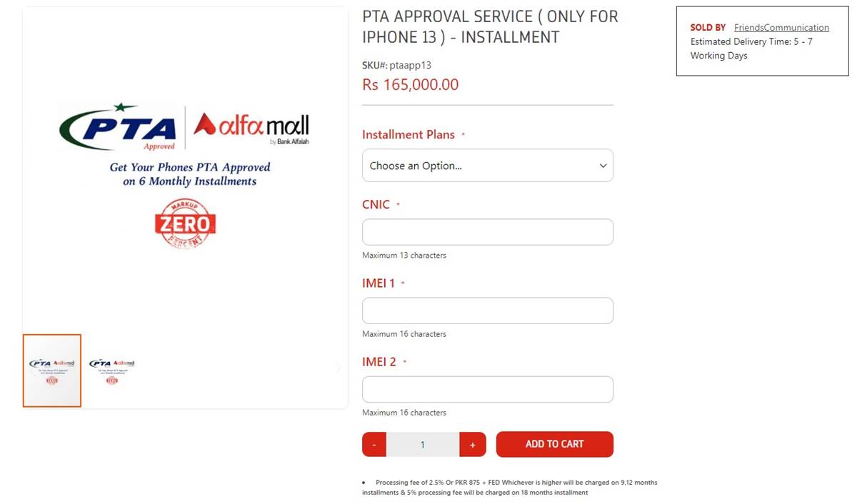Image resolution: width=857 pixels, height=504 pixels.
Task: Increase quantity with the plus button
Action: coord(472,444)
